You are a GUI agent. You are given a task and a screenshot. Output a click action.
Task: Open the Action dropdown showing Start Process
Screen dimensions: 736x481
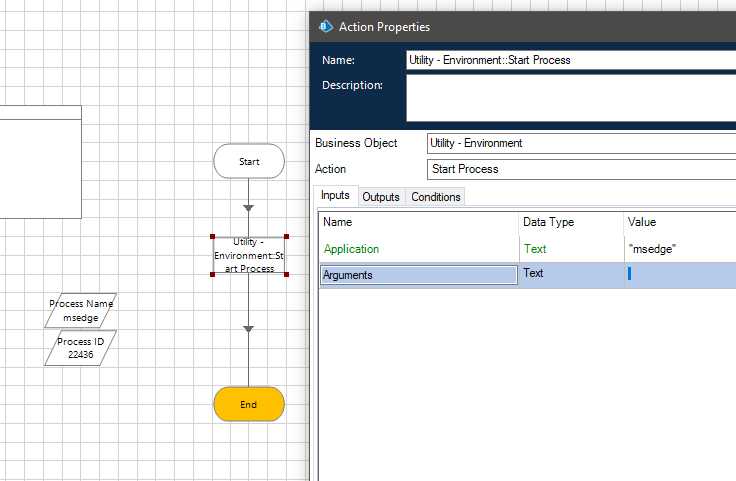pyautogui.click(x=580, y=169)
